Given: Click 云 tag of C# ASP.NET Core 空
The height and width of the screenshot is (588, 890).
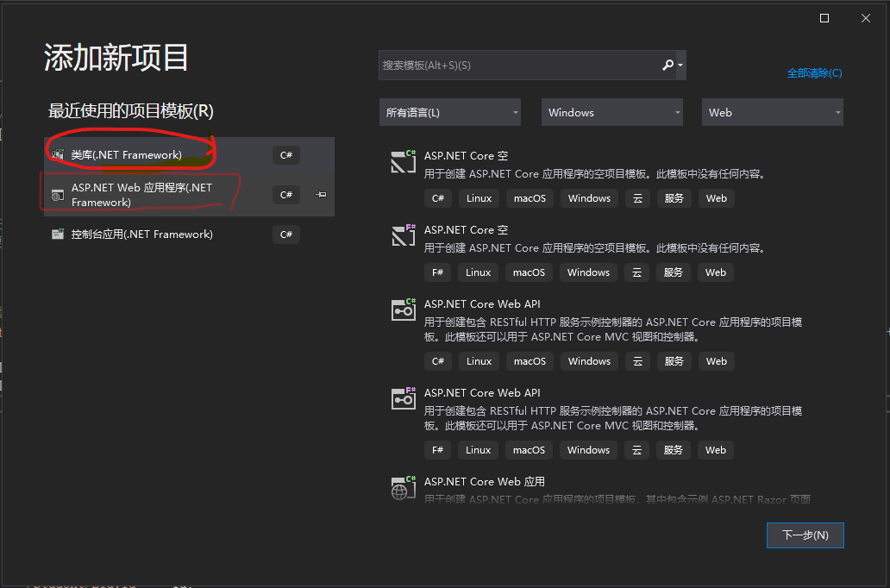Looking at the screenshot, I should (637, 198).
